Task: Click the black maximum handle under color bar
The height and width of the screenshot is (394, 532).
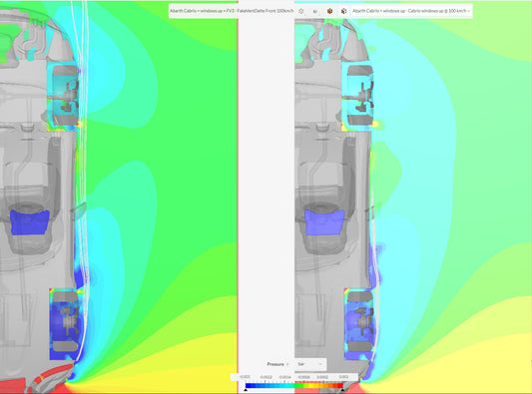Action: click(342, 390)
